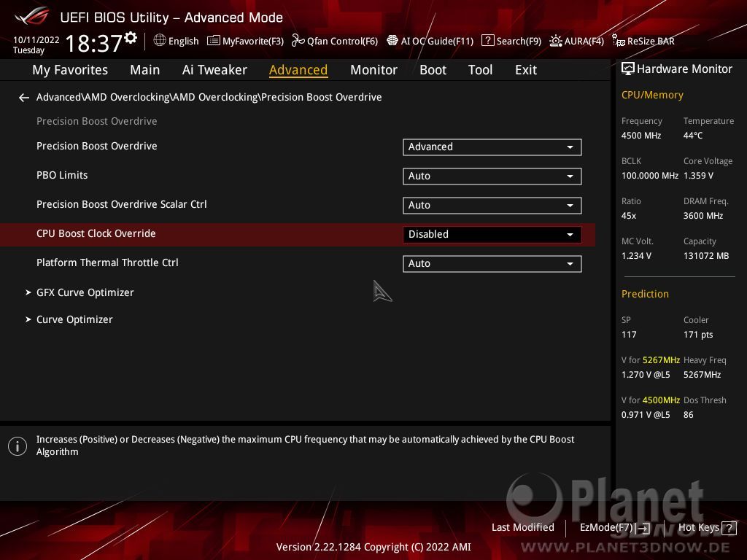Click Ratio value 45x

[x=629, y=216]
